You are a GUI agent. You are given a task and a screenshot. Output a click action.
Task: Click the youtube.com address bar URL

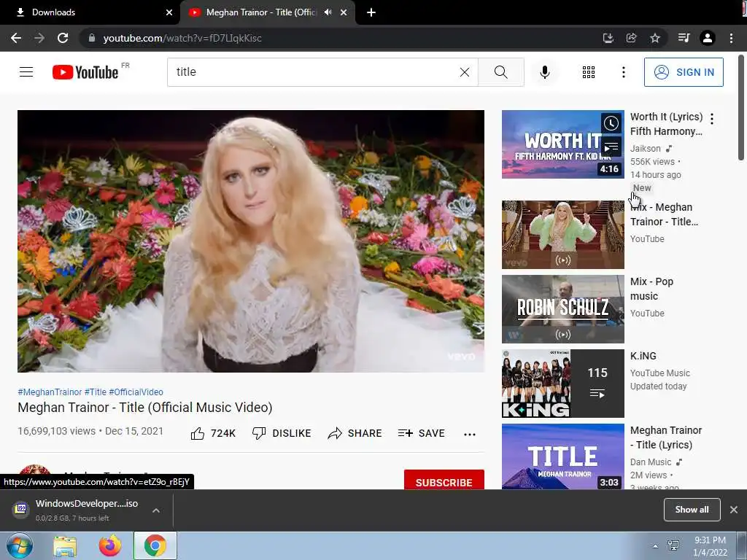coord(182,38)
